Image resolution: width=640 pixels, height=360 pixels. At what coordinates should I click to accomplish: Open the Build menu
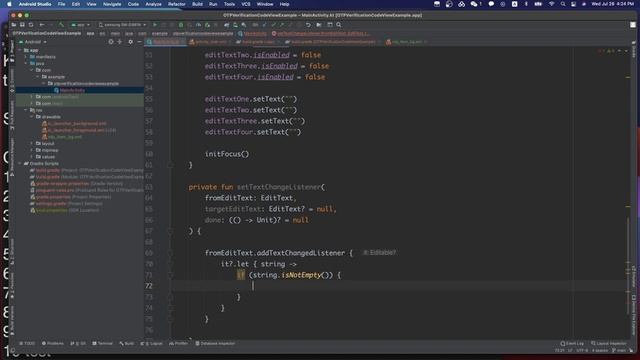198,4
